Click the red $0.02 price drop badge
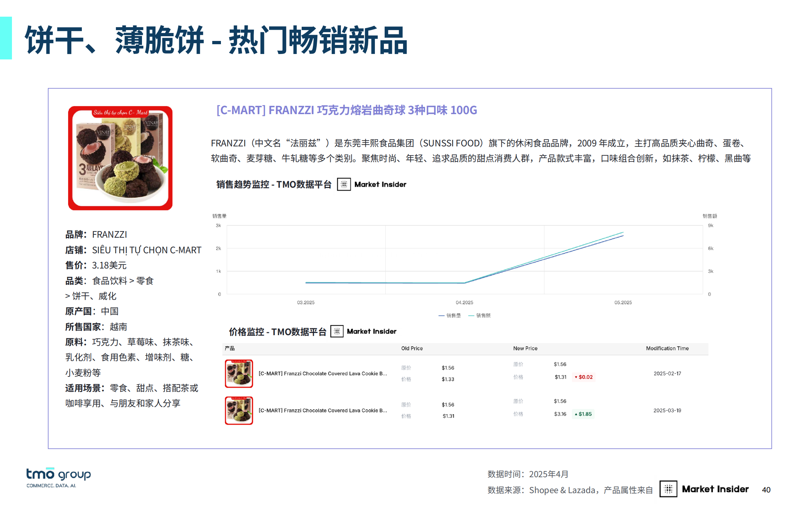 point(584,377)
